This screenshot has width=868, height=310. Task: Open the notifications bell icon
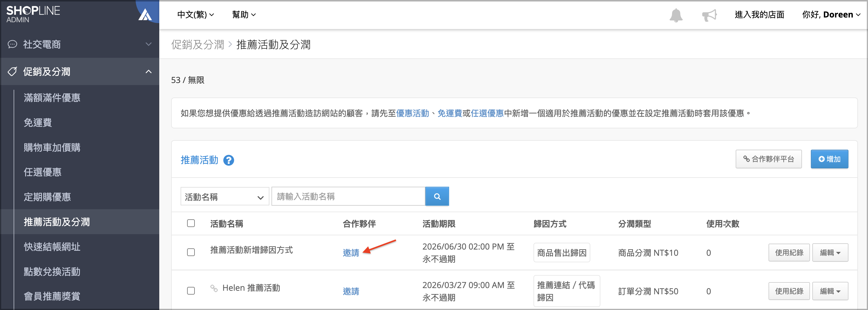(676, 15)
